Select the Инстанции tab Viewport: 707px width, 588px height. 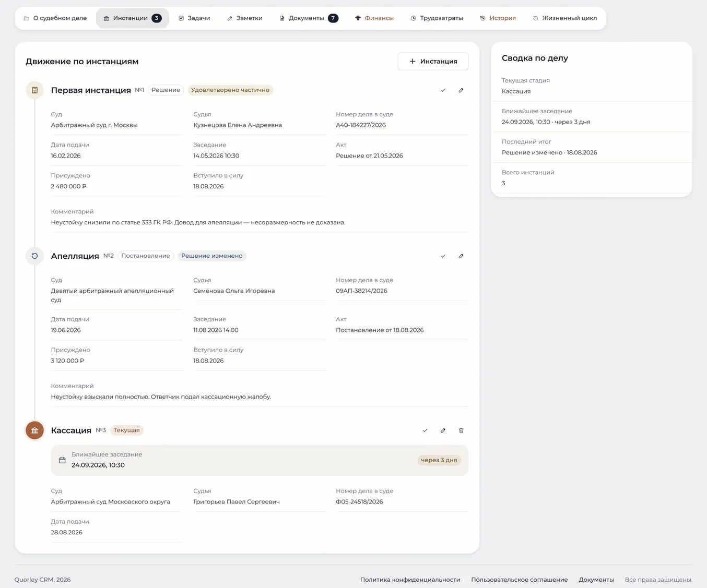tap(133, 18)
